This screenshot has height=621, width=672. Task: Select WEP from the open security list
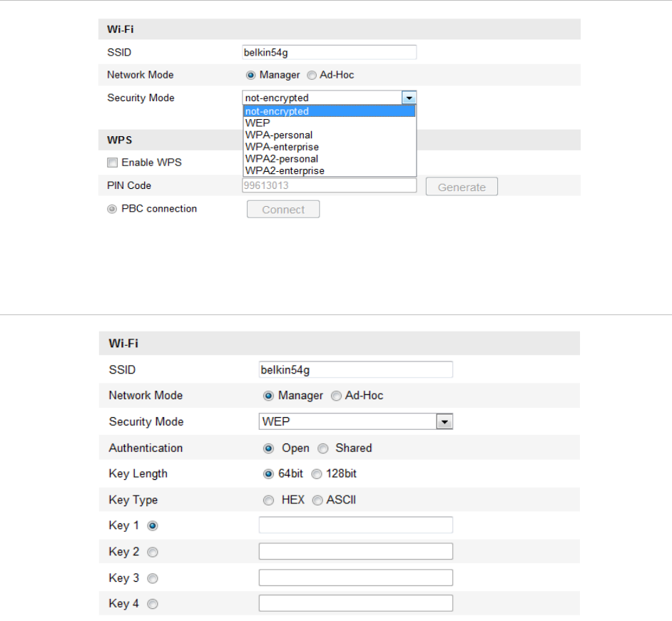click(329, 123)
